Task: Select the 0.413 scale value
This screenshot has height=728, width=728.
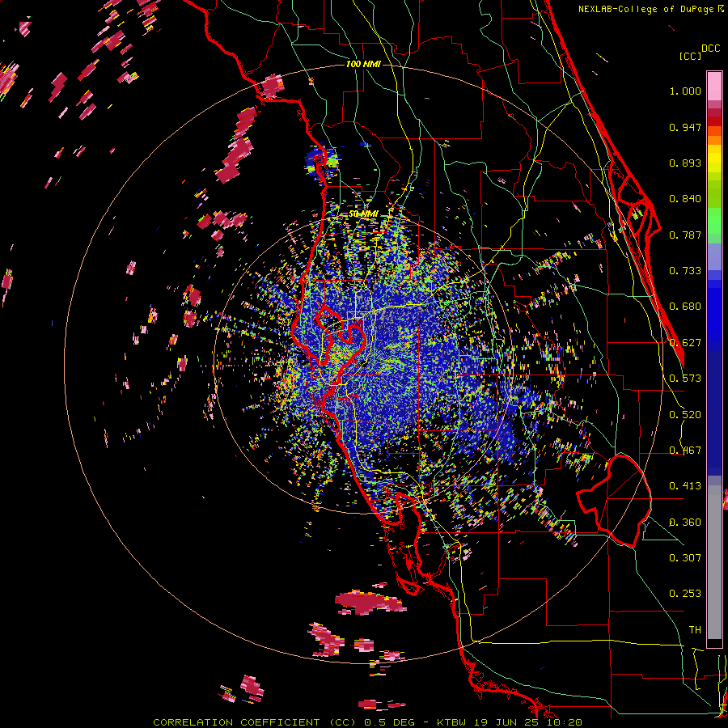Action: 685,486
